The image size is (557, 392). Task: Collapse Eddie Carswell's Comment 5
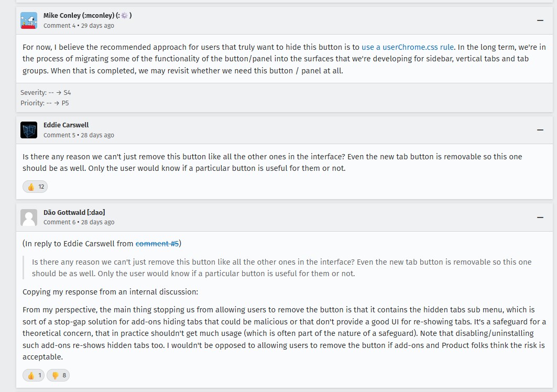click(x=540, y=130)
